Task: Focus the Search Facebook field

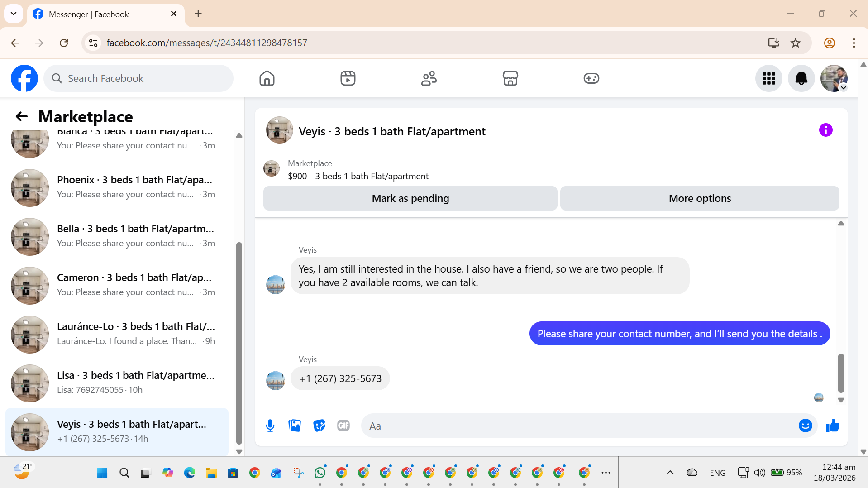Action: [x=138, y=78]
